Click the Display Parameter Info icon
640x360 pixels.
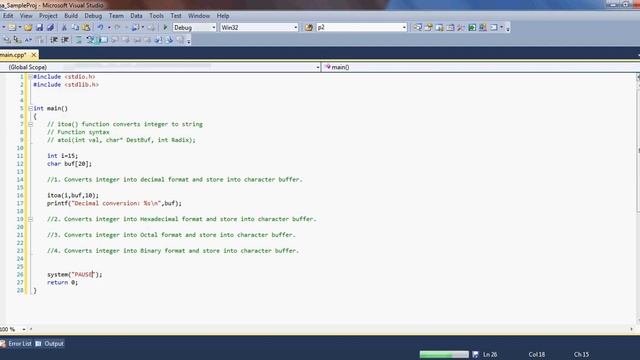[18, 40]
